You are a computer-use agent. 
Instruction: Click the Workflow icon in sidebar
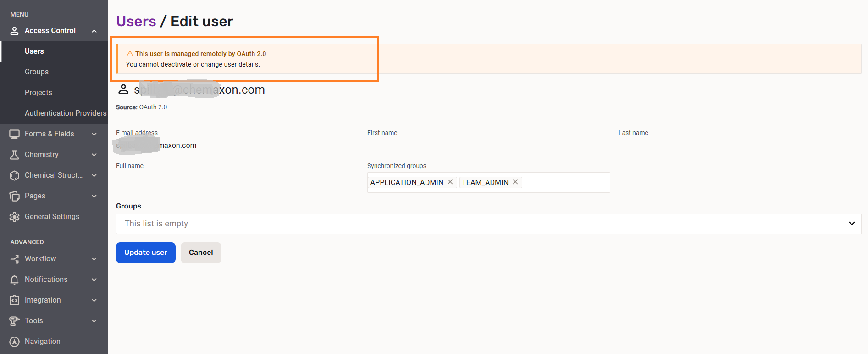point(14,259)
